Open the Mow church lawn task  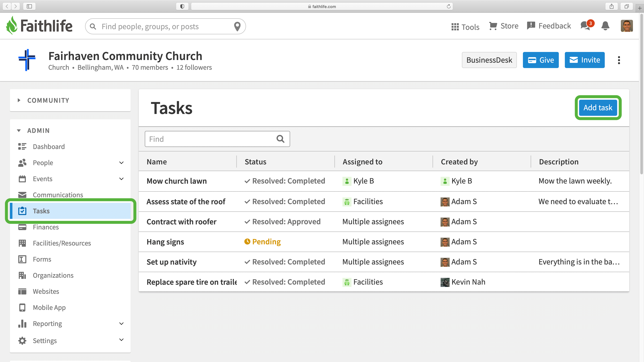pyautogui.click(x=176, y=181)
